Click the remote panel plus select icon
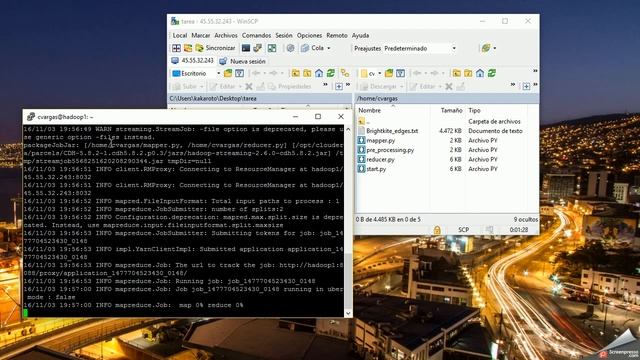 click(526, 87)
